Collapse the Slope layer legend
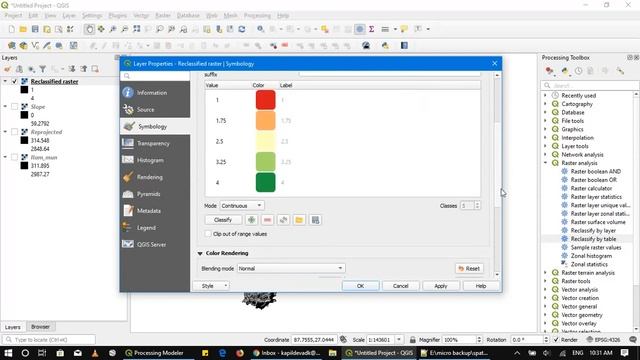 (x=5, y=107)
